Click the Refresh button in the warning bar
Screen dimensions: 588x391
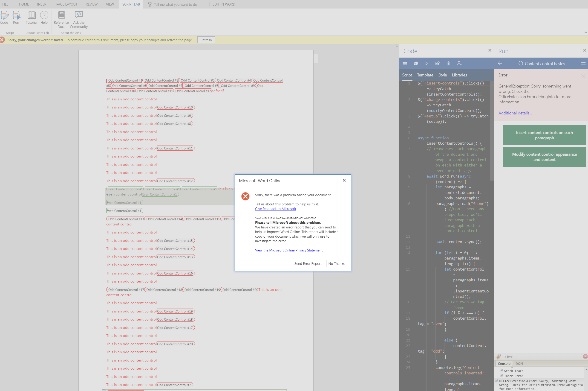(x=206, y=40)
